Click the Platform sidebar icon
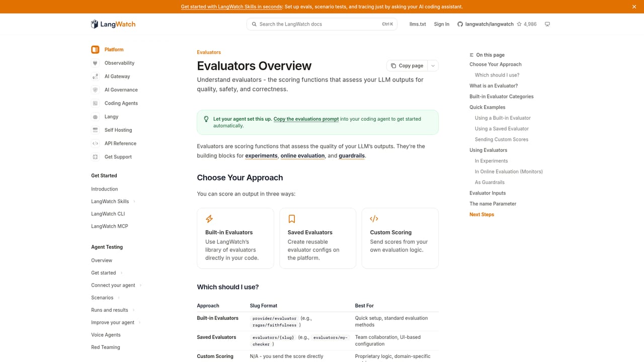The height and width of the screenshot is (362, 644). [95, 50]
